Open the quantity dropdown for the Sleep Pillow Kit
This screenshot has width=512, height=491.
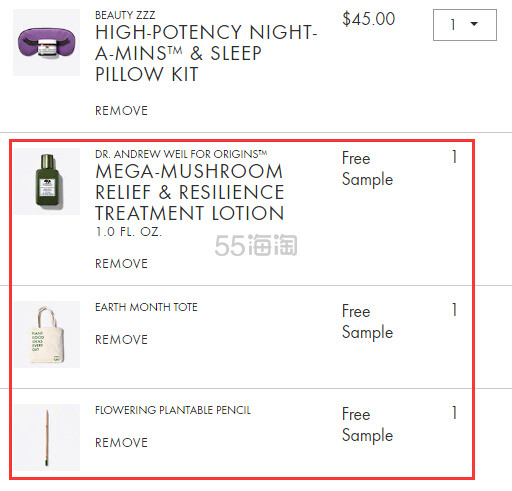465,25
